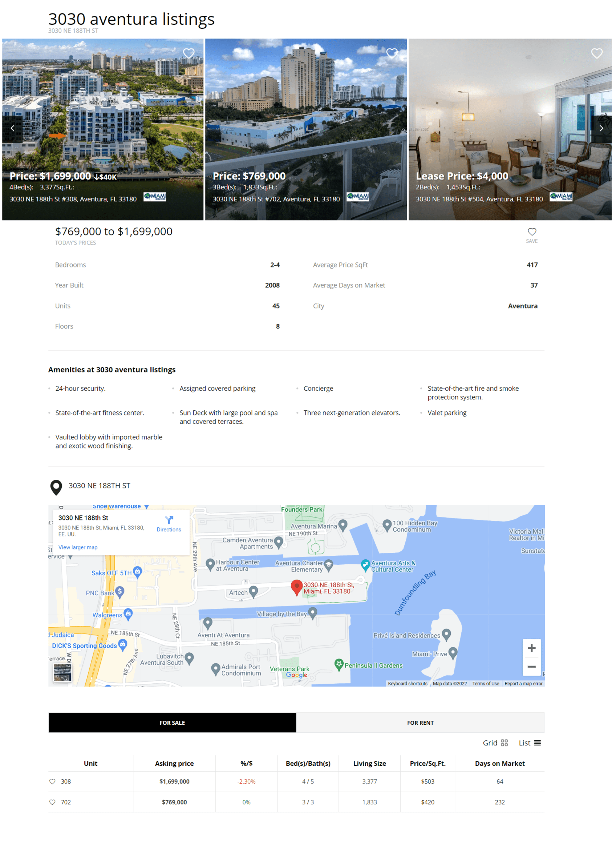Click heart icon next to unit 308
The image size is (616, 845).
point(53,781)
